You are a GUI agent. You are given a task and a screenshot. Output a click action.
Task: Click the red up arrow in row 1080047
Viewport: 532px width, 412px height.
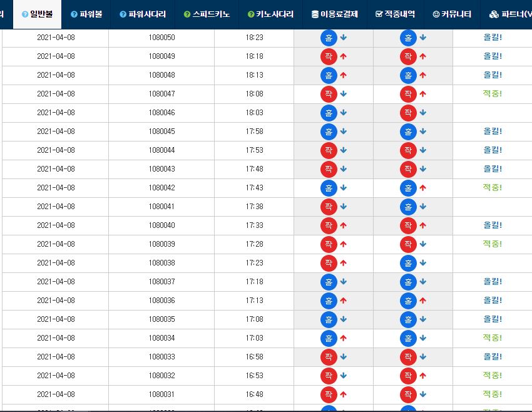coord(422,94)
